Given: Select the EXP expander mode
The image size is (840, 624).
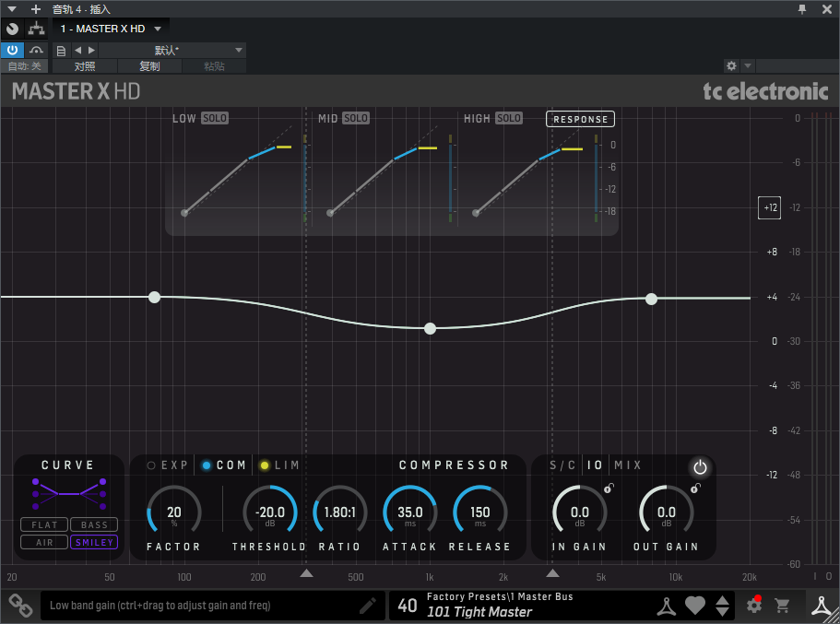Looking at the screenshot, I should pyautogui.click(x=168, y=465).
